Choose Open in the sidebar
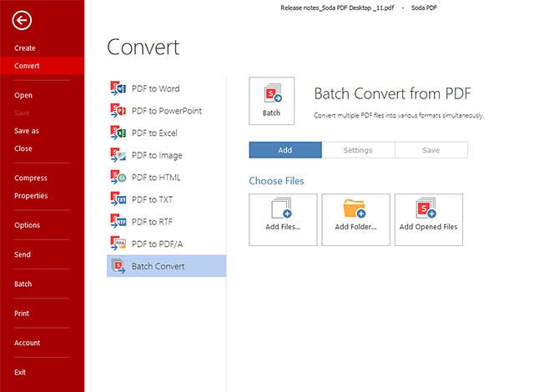This screenshot has width=534, height=392. click(x=23, y=95)
